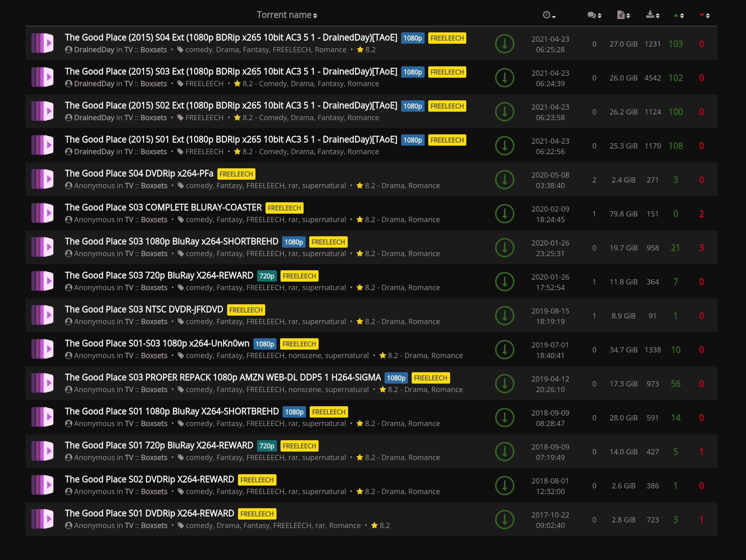Download S01 DVDRip X264-REWARD torrent
This screenshot has height=560, width=746.
coord(505,520)
